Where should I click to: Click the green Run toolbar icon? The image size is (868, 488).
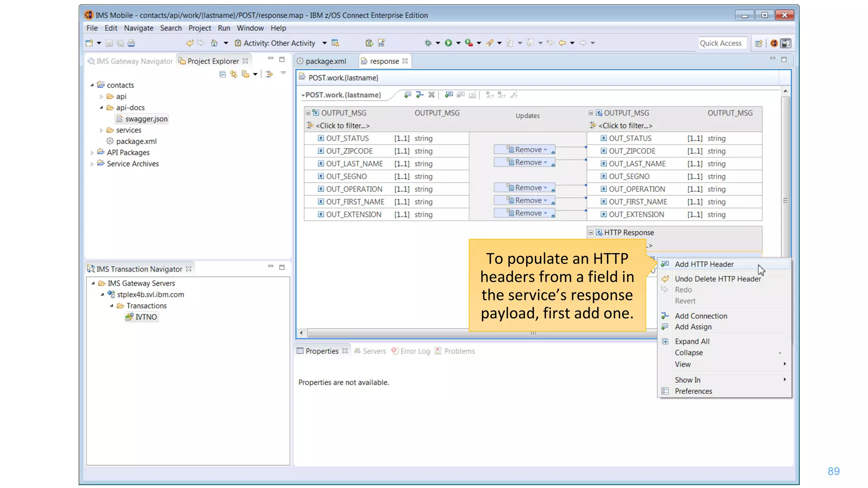[448, 43]
